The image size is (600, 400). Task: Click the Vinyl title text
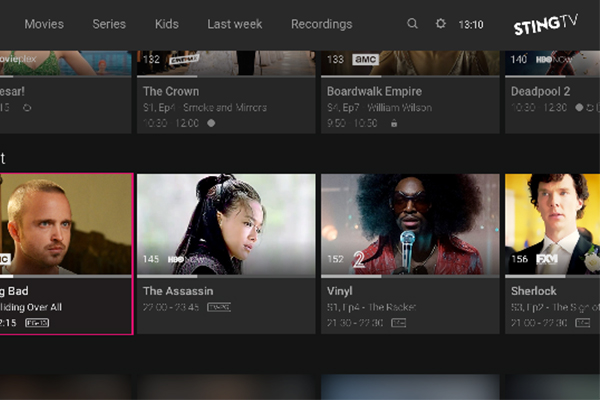339,291
